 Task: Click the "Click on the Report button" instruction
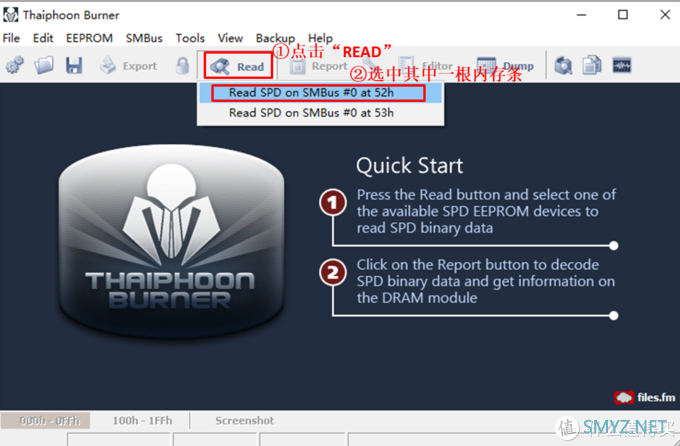point(486,281)
